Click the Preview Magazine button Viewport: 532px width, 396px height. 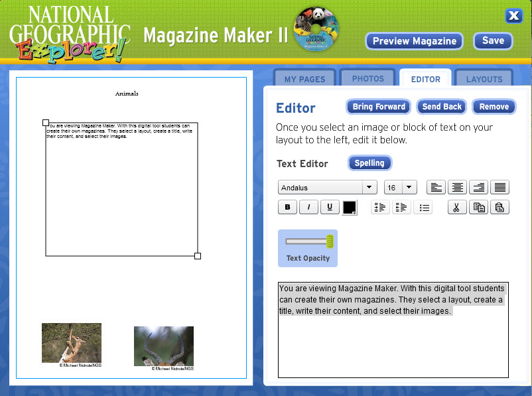(x=415, y=41)
